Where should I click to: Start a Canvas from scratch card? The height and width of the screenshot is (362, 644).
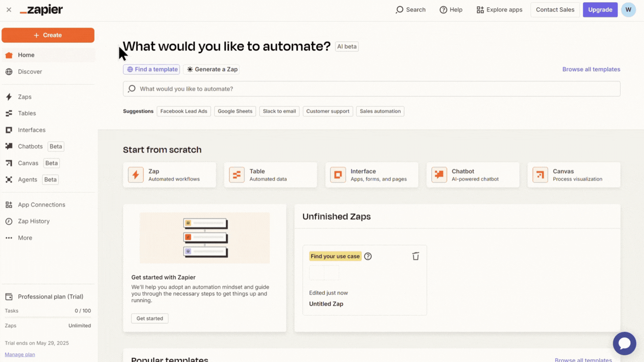pos(574,175)
